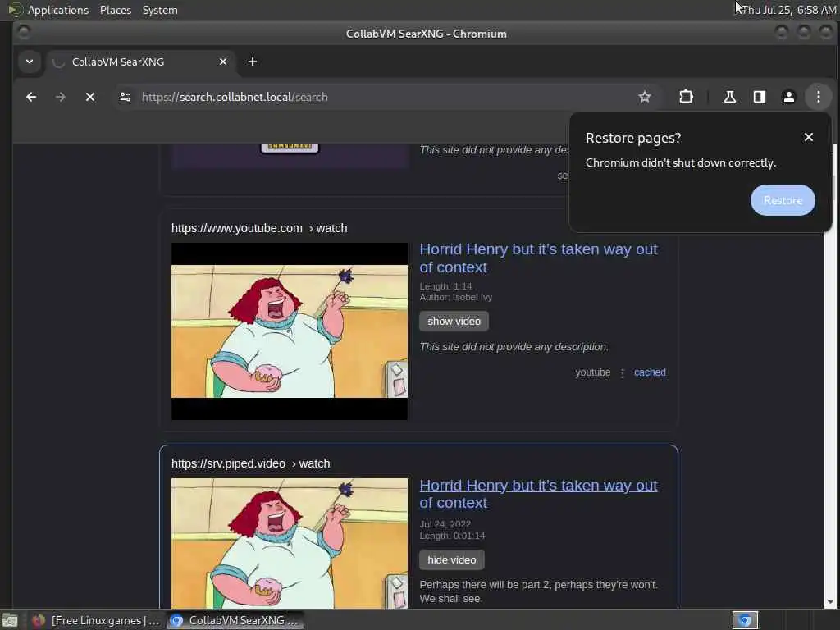Switch to CollabVM SearXNG taskbar entry
Screen dimensions: 840x630
(x=235, y=620)
